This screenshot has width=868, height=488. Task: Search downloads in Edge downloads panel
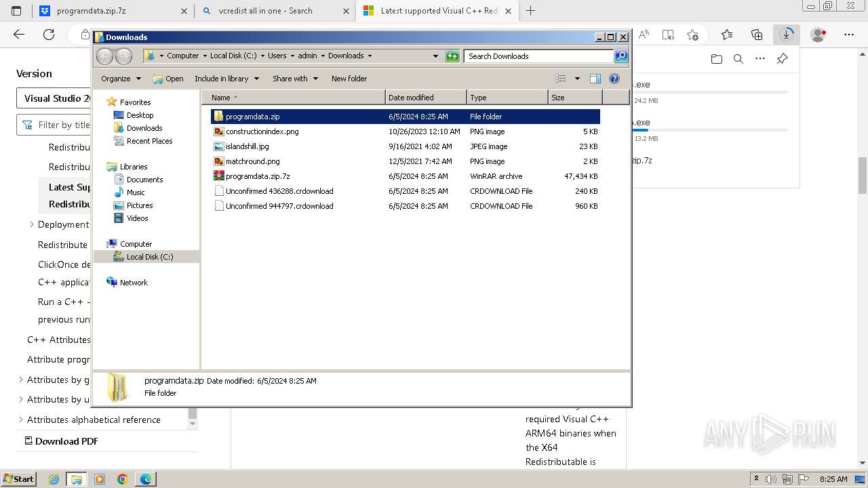click(738, 59)
